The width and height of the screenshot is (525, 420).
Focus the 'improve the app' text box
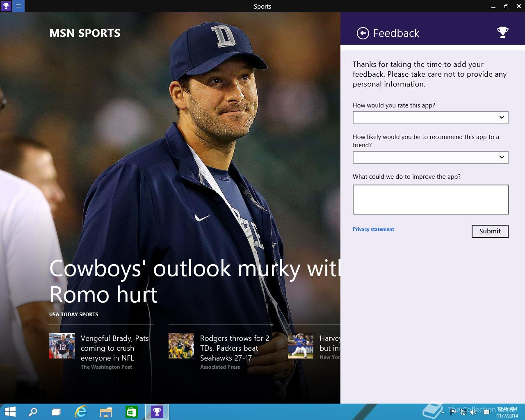(x=431, y=199)
